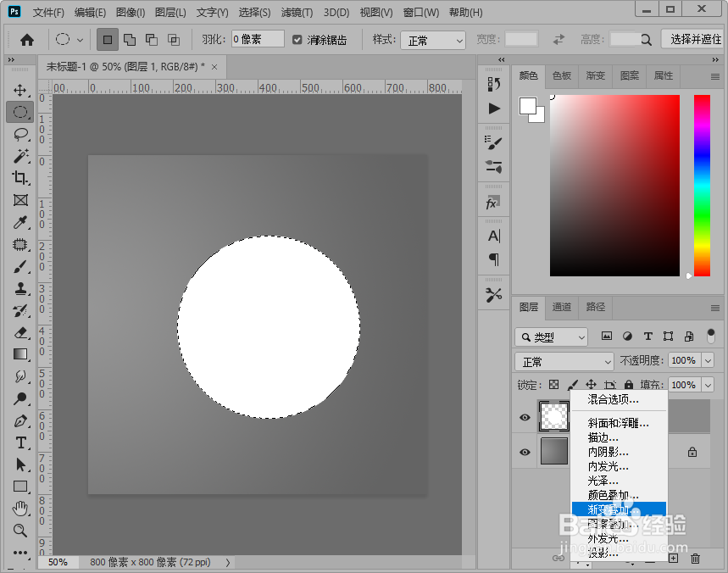
Task: Open the Paragraph panel icon
Action: coord(494,259)
